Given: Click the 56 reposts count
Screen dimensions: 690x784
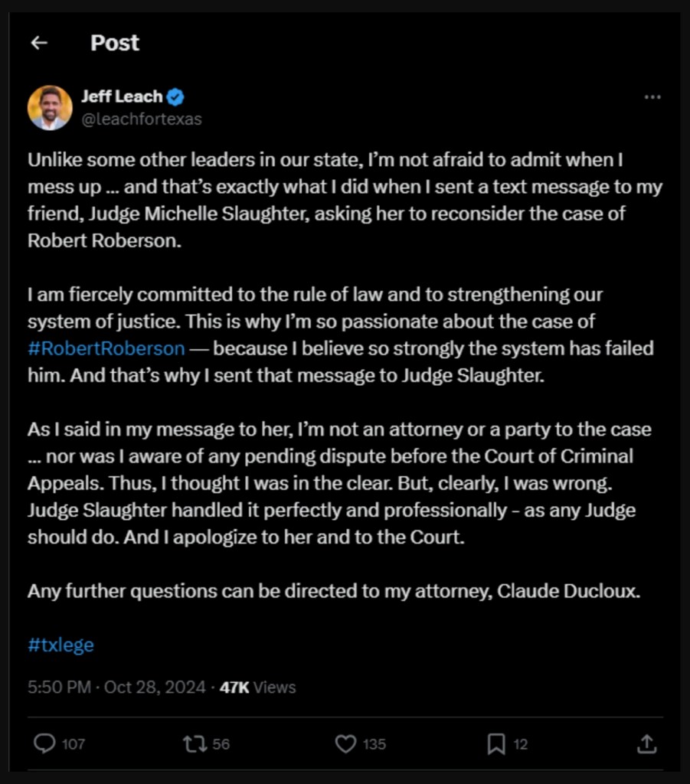Looking at the screenshot, I should click(221, 744).
